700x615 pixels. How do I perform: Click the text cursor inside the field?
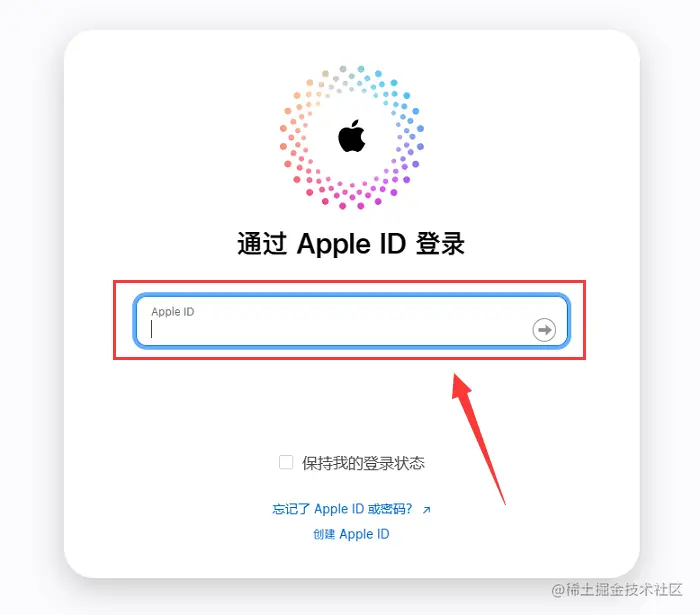pos(152,330)
